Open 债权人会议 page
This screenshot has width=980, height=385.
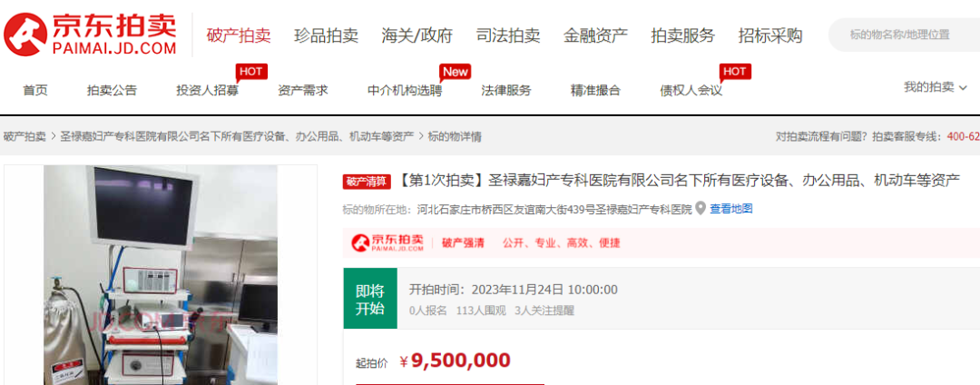[x=691, y=90]
